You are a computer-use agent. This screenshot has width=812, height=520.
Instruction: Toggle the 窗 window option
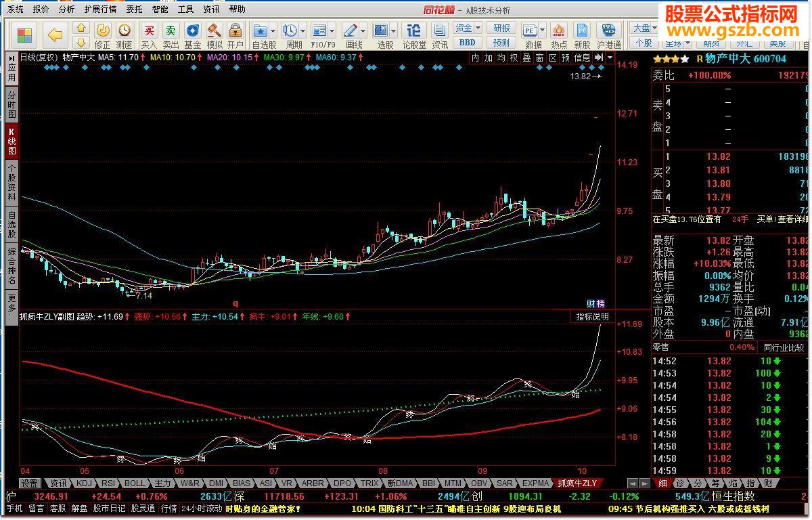(x=540, y=58)
